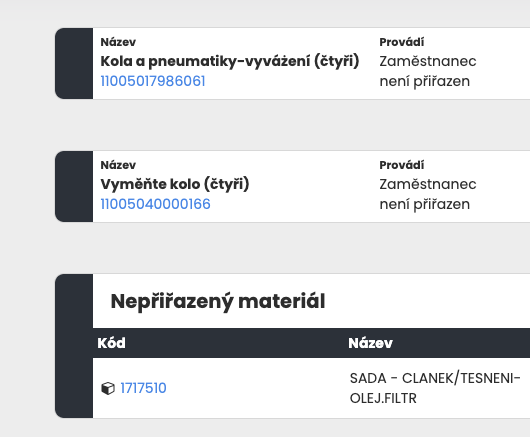Image resolution: width=530 pixels, height=437 pixels.
Task: Select the title Vyměňte kolo (čtyři)
Action: tap(175, 185)
